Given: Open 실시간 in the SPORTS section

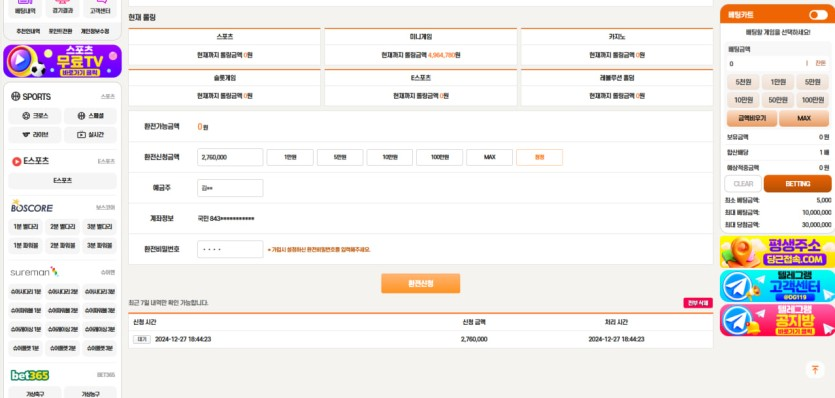Looking at the screenshot, I should tap(90, 135).
